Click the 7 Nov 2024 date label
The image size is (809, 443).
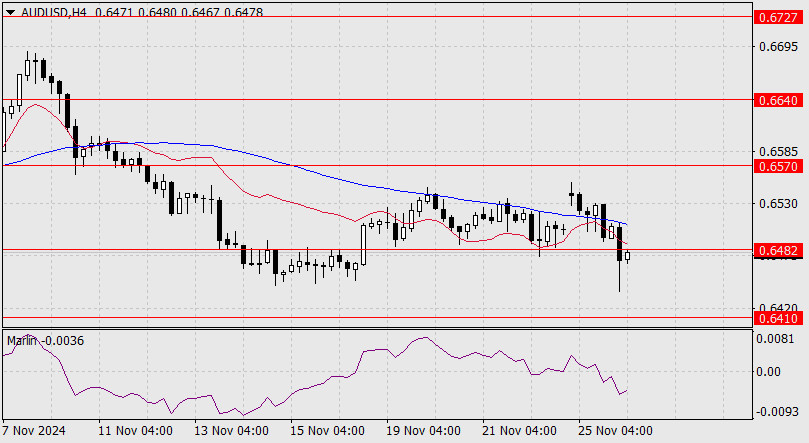pos(34,431)
